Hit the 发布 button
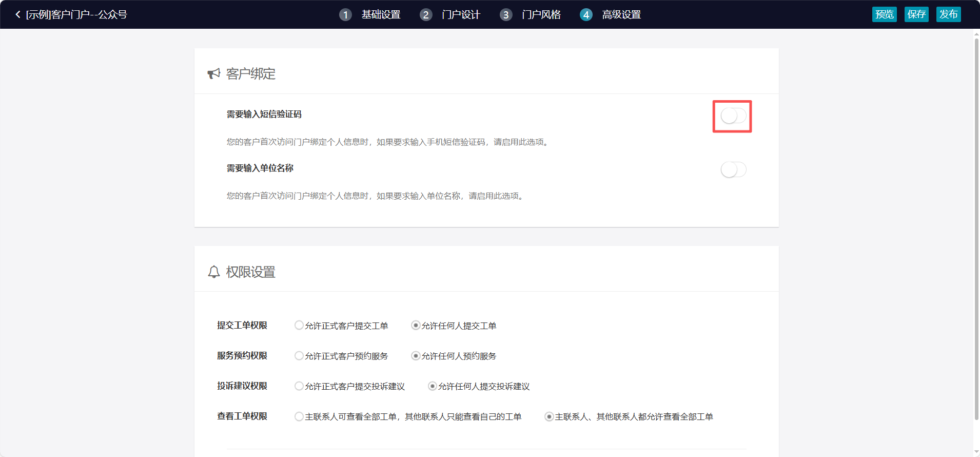Screen dimensions: 980x457 (948, 14)
